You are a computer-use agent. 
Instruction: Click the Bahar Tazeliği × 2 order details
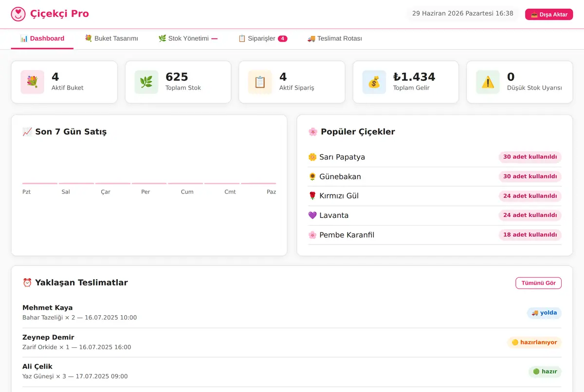80,318
